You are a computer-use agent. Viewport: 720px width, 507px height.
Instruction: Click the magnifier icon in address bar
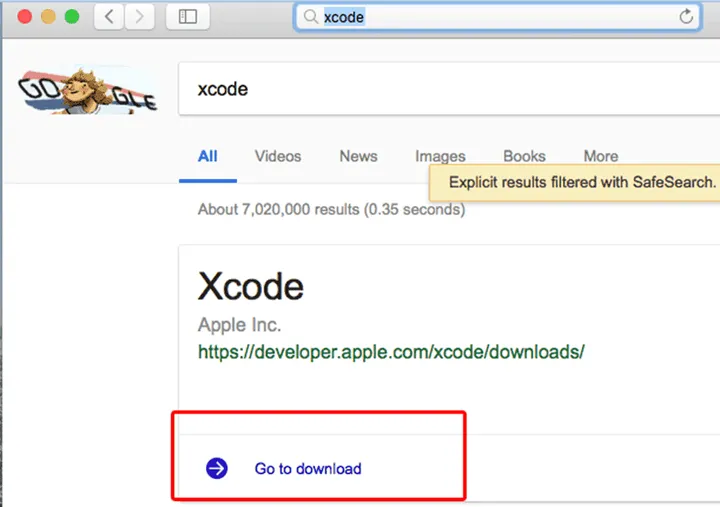(310, 17)
